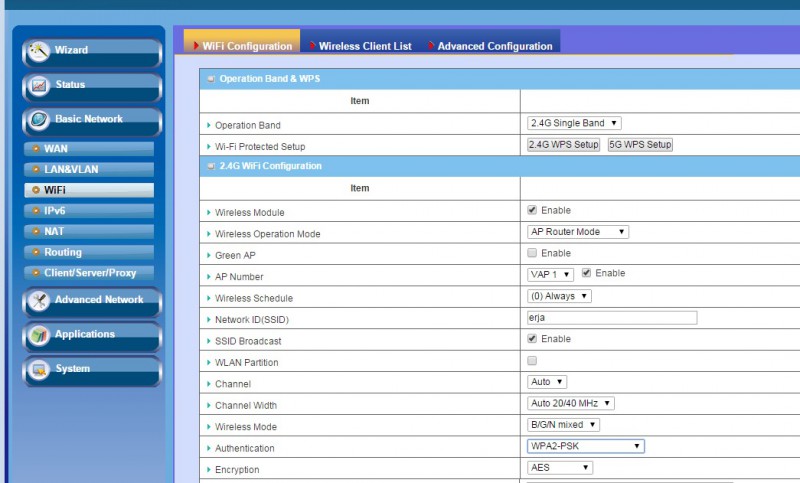This screenshot has width=800, height=483.
Task: Open the Operation Band dropdown
Action: pos(574,123)
